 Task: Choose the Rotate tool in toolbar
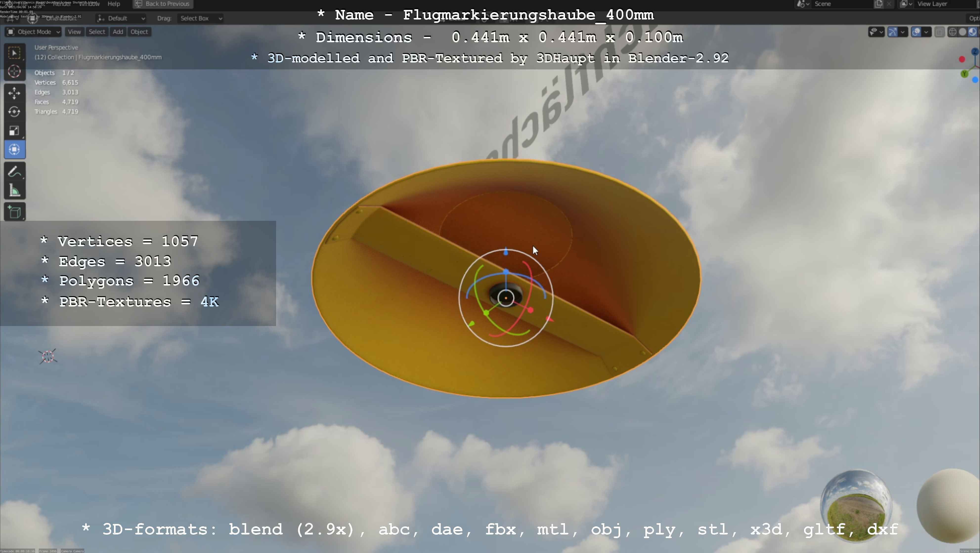click(14, 112)
